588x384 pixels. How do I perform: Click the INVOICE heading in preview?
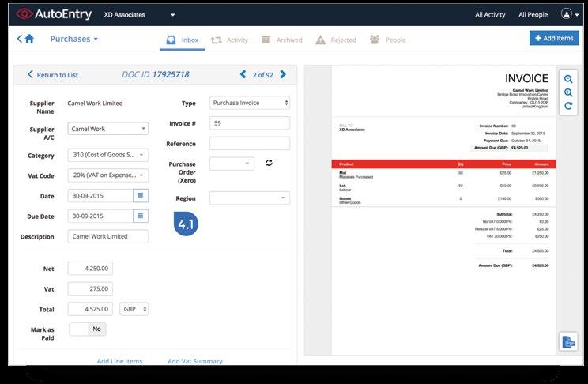tap(526, 78)
